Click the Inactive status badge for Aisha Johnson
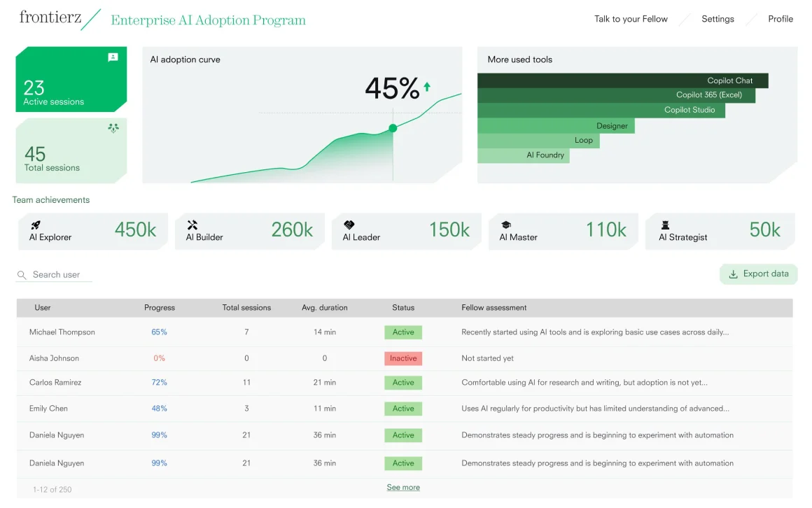812x508 pixels. click(x=403, y=358)
